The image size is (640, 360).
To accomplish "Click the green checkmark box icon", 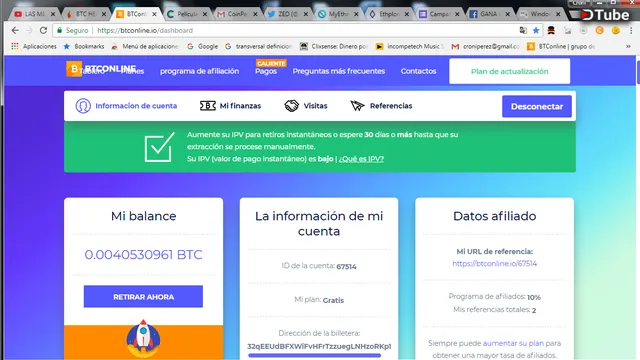I will point(159,147).
